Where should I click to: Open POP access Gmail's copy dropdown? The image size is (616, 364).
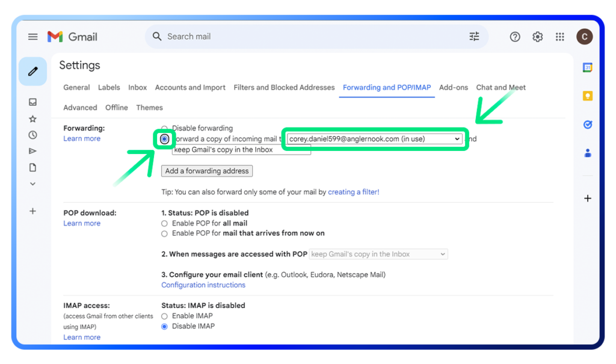(378, 254)
